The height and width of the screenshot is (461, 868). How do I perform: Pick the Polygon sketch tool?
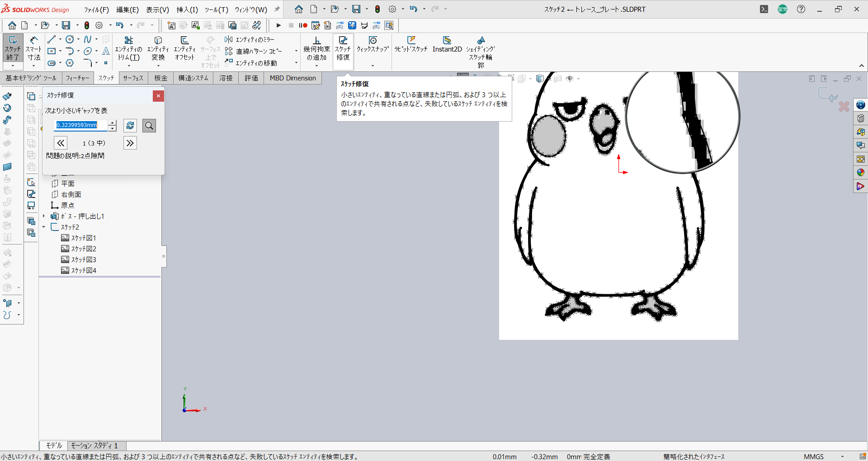[70, 63]
